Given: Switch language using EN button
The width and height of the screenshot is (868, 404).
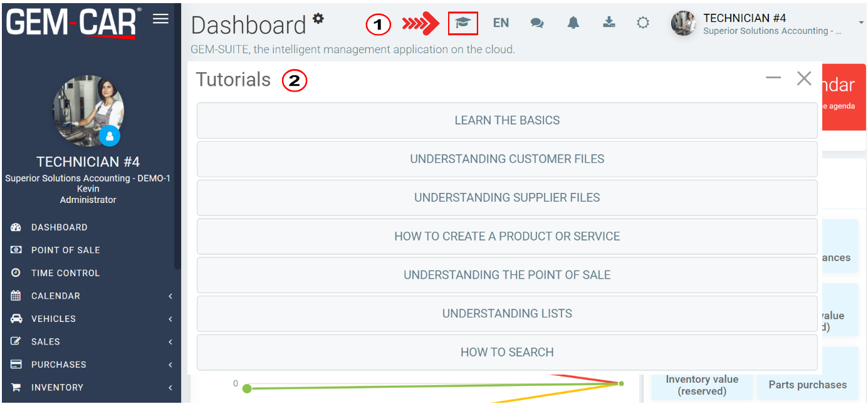Looking at the screenshot, I should point(501,23).
